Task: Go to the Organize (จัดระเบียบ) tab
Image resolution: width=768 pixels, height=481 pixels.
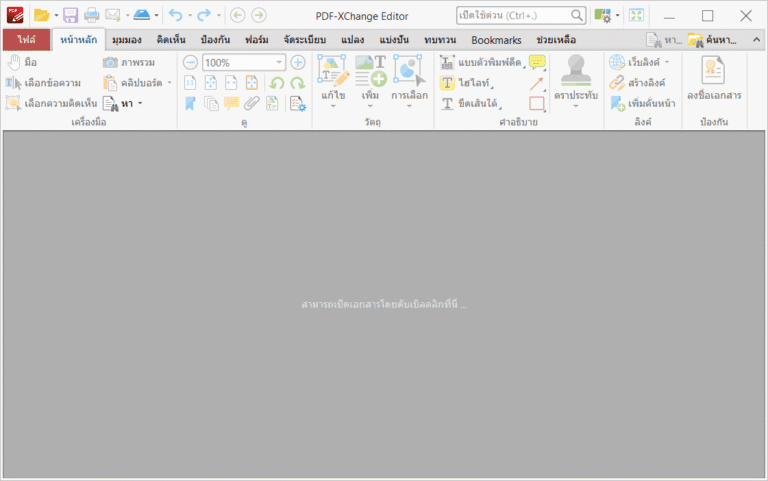Action: (x=305, y=40)
